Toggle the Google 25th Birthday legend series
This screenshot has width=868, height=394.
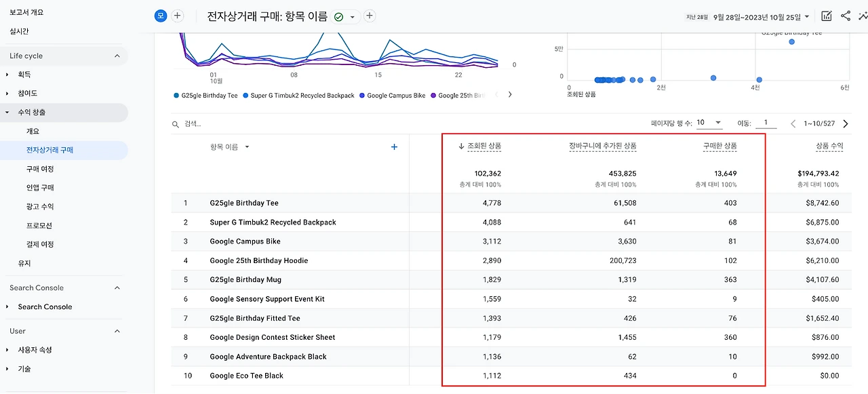pyautogui.click(x=458, y=96)
